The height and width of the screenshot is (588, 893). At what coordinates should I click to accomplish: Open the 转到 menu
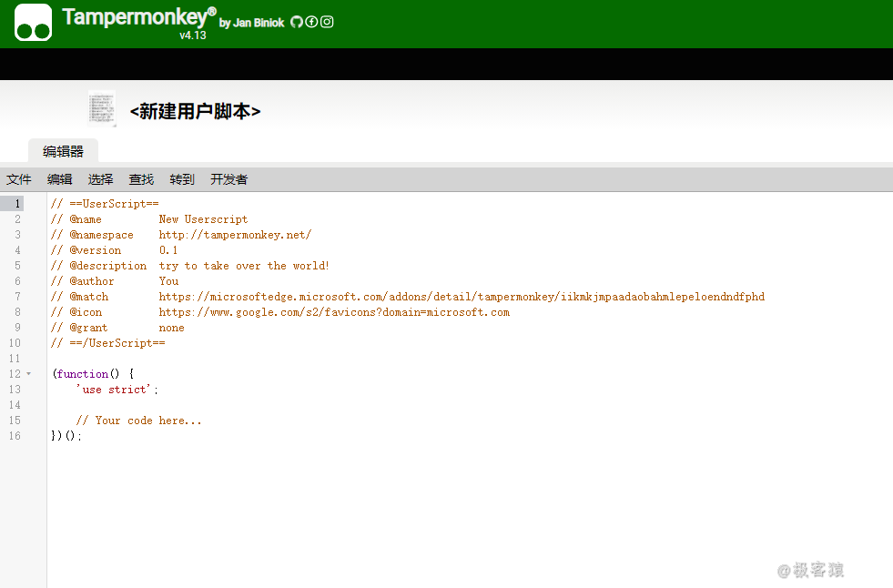tap(182, 180)
